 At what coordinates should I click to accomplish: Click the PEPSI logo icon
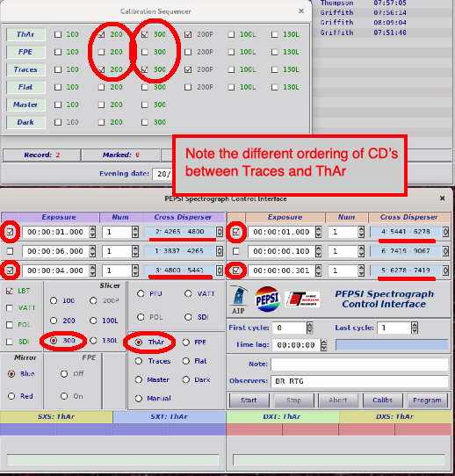(x=267, y=299)
